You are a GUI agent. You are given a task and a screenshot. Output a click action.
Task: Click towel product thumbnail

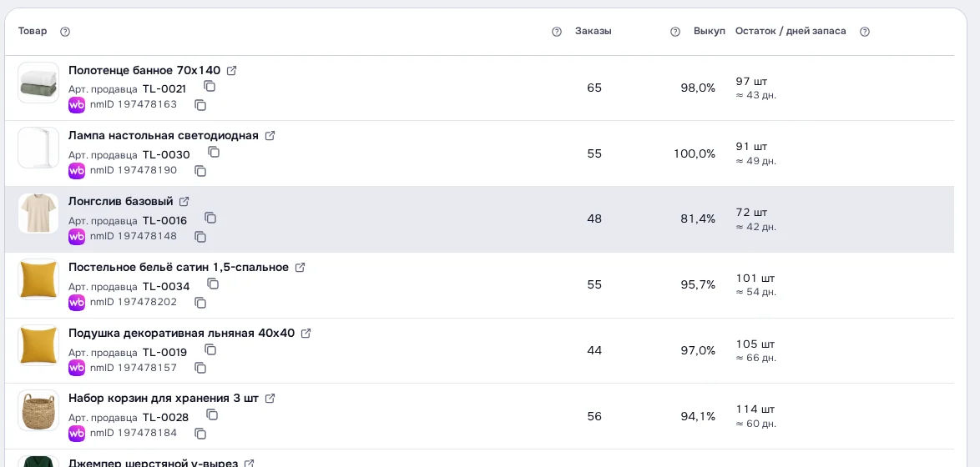click(38, 83)
